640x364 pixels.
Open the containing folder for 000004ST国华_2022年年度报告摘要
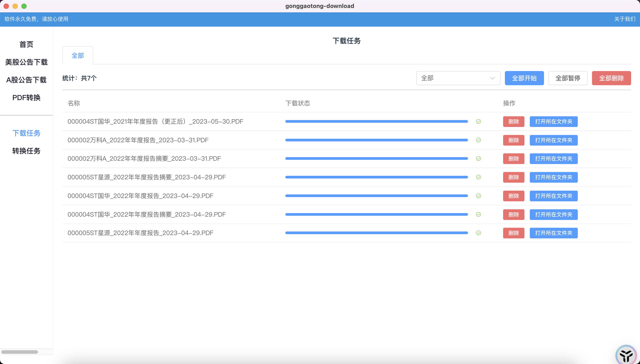point(553,214)
